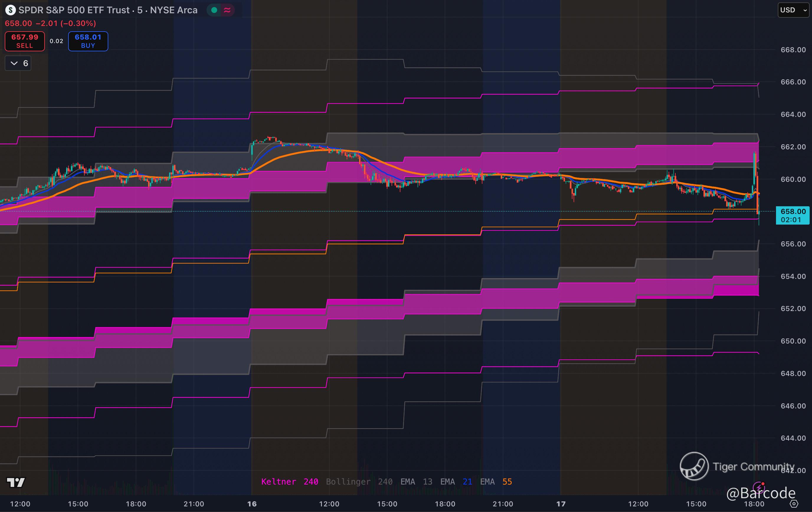Viewport: 812px width, 512px height.
Task: Expand the indicator legend showing 6
Action: coord(18,63)
